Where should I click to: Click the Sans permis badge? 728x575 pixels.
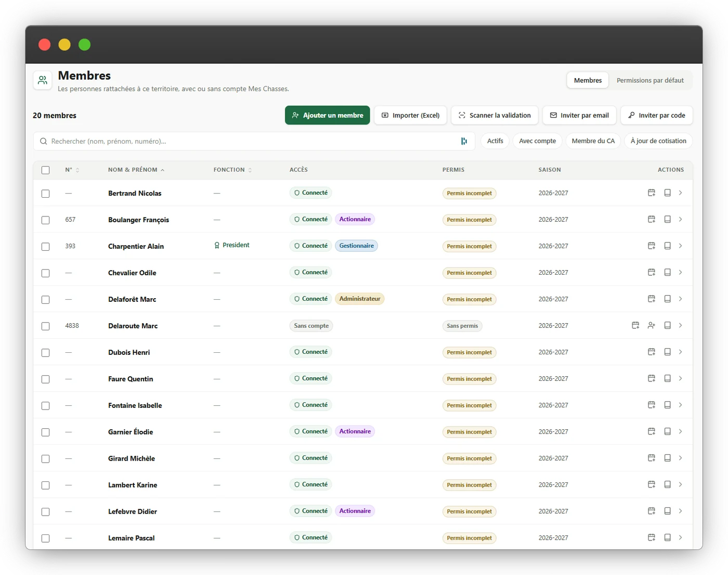click(x=462, y=326)
